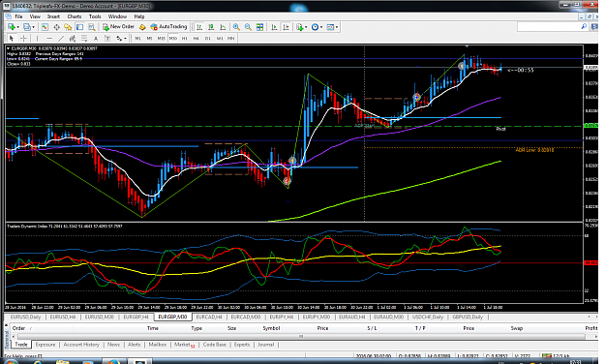This screenshot has height=364, width=605.
Task: Expand the Periodicity dropdown arrow
Action: (x=321, y=27)
